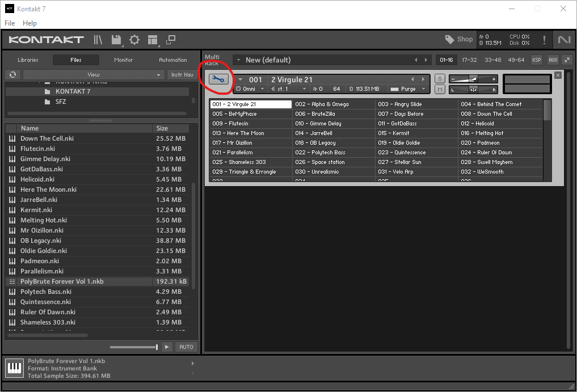Click the exclamation mark panic button
Viewport: 577px width, 392px height.
[x=544, y=40]
